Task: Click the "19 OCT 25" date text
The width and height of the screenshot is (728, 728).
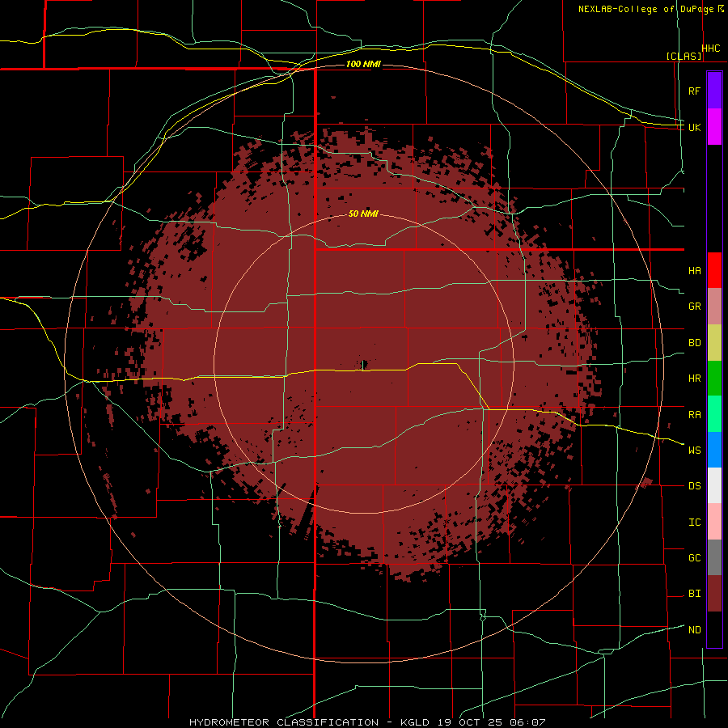Action: pyautogui.click(x=469, y=722)
